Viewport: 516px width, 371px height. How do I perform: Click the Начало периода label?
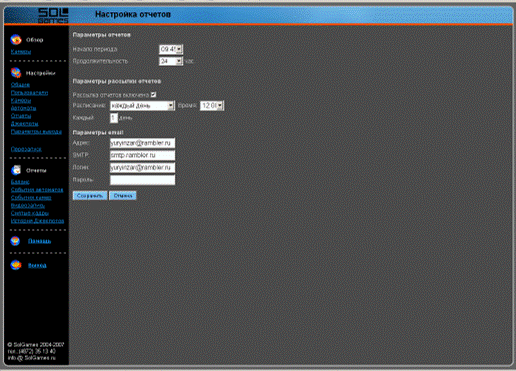[x=95, y=49]
